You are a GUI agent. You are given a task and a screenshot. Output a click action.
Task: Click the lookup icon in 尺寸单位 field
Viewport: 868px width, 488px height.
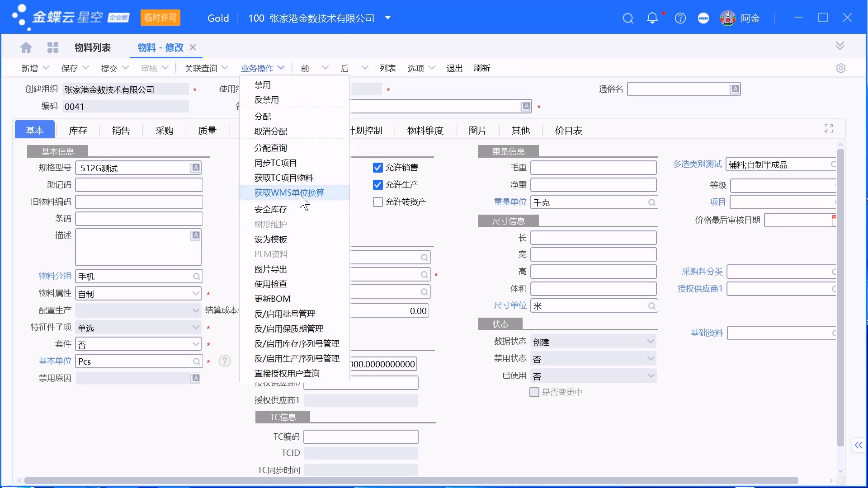coord(651,306)
